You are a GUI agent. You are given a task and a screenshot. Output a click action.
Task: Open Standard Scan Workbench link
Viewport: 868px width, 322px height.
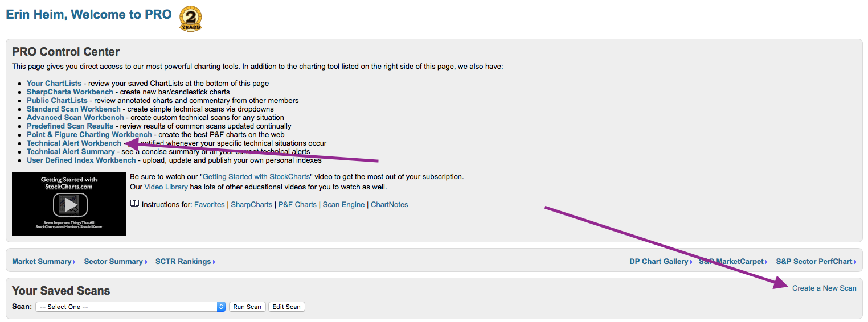tap(73, 109)
